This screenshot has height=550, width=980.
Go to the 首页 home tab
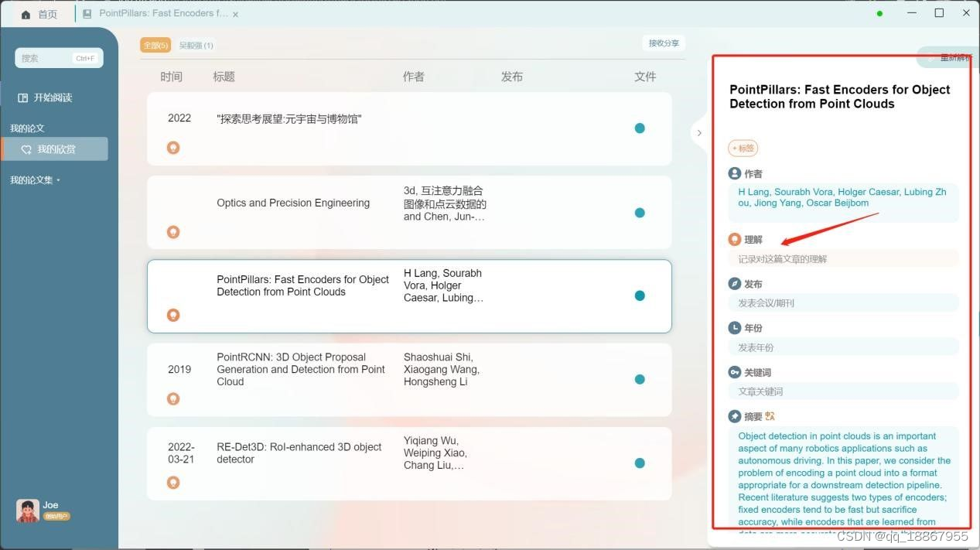pos(39,14)
